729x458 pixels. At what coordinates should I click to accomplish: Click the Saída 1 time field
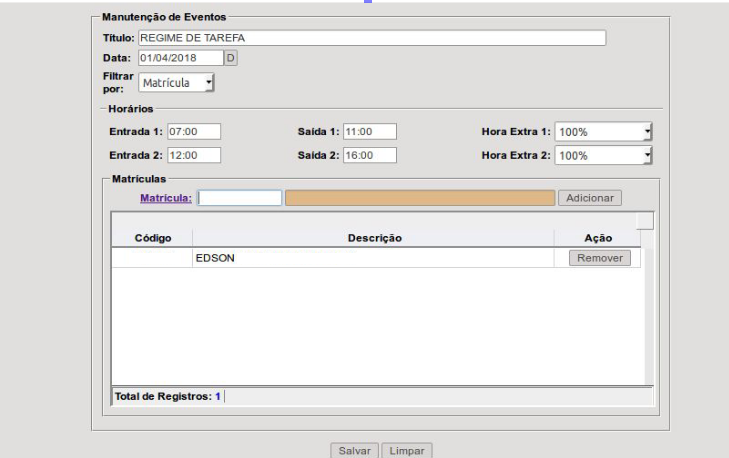coord(370,132)
